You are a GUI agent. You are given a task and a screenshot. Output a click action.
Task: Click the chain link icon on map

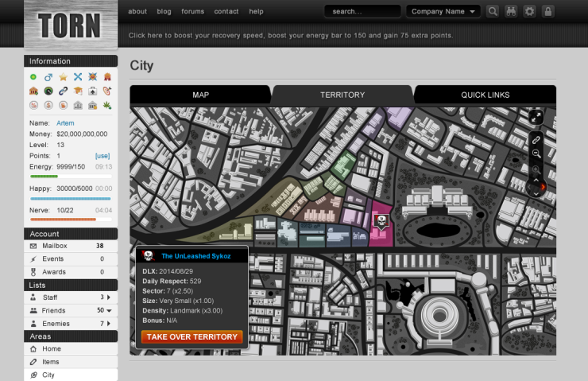tap(536, 139)
